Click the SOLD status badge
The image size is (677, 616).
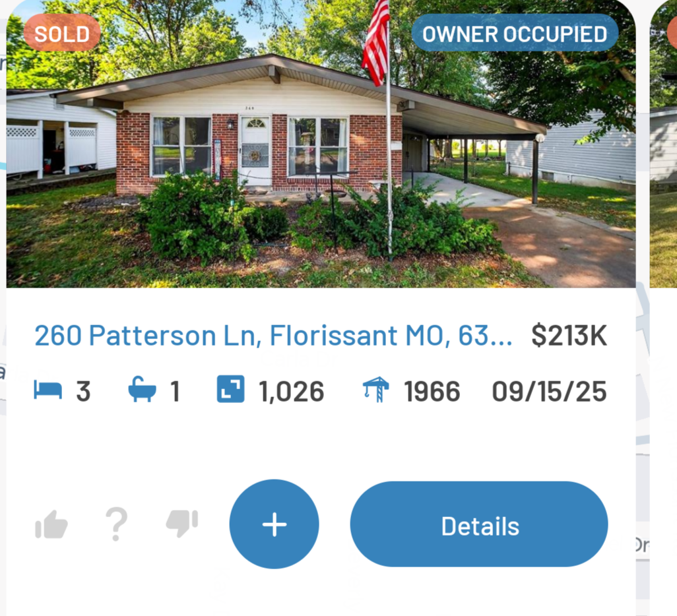pyautogui.click(x=62, y=33)
